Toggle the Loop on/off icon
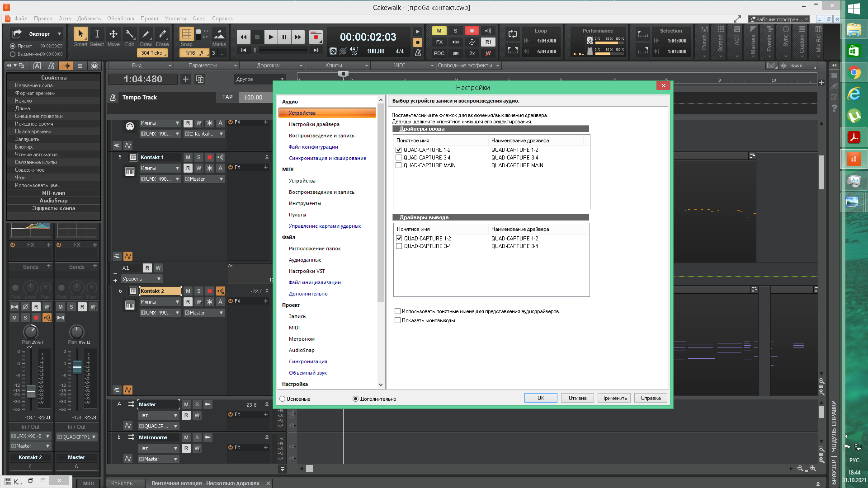Image resolution: width=868 pixels, height=488 pixels. [x=512, y=34]
